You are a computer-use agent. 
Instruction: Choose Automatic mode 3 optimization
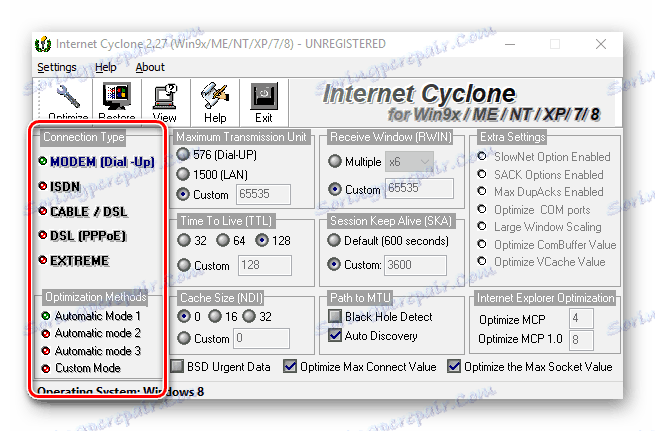91,351
